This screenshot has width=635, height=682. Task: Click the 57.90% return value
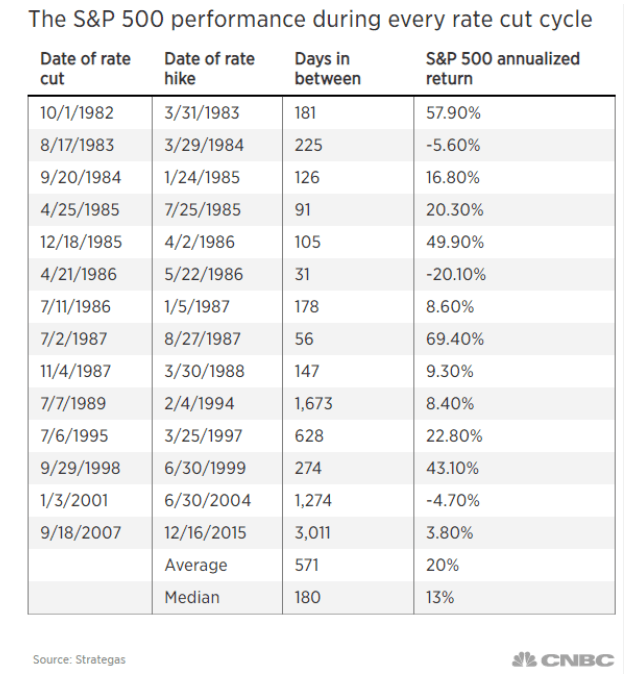pyautogui.click(x=453, y=113)
